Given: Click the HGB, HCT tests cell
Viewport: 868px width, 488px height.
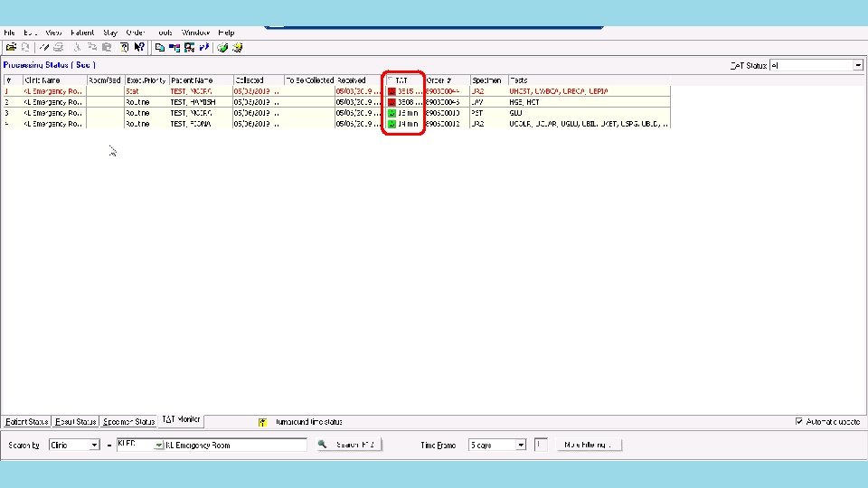Looking at the screenshot, I should point(590,102).
